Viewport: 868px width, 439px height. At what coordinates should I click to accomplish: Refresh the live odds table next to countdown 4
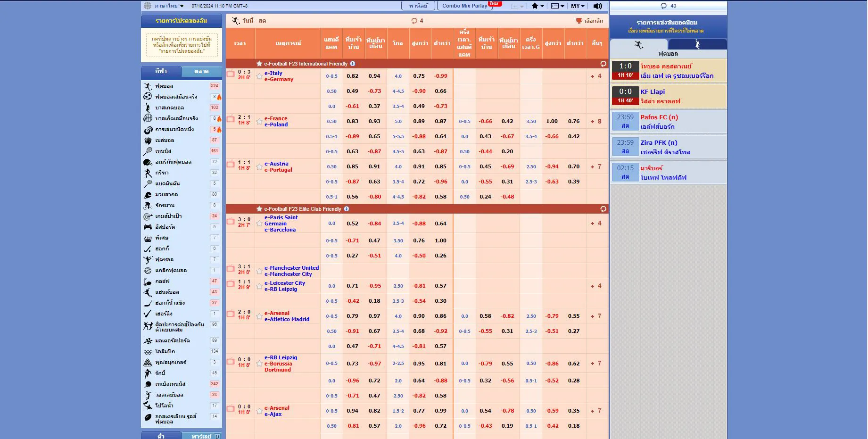(414, 21)
